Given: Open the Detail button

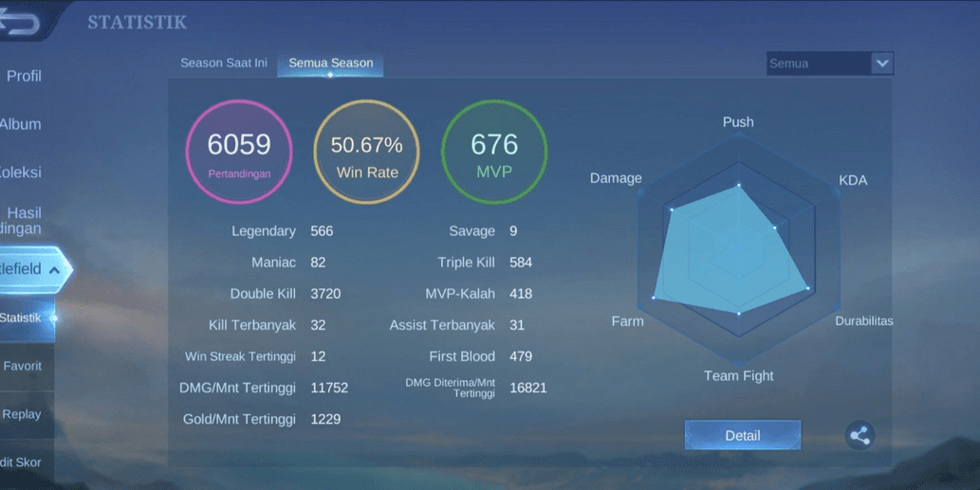Looking at the screenshot, I should 742,435.
